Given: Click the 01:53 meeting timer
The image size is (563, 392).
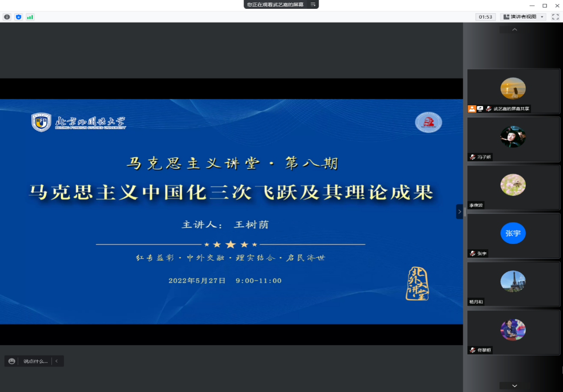Looking at the screenshot, I should coord(485,17).
